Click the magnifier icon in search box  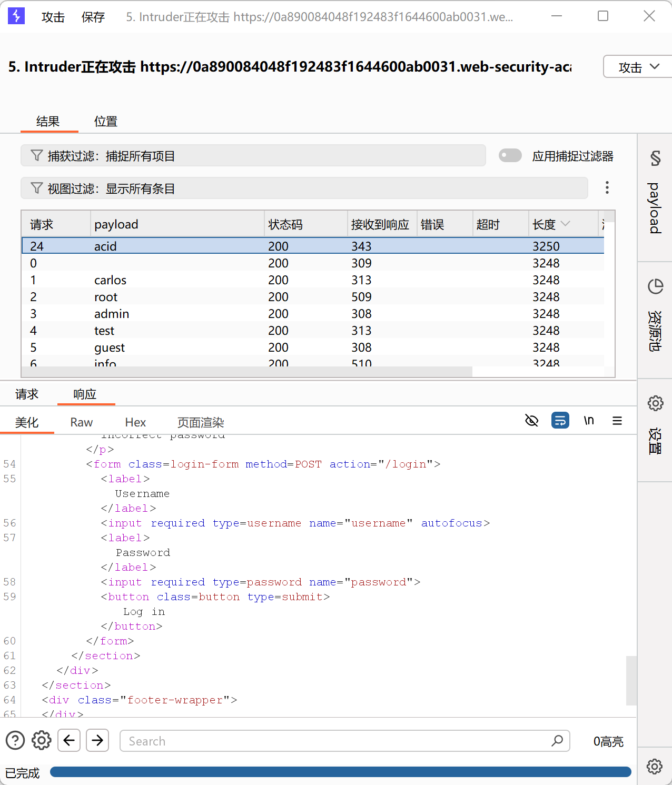click(x=557, y=741)
